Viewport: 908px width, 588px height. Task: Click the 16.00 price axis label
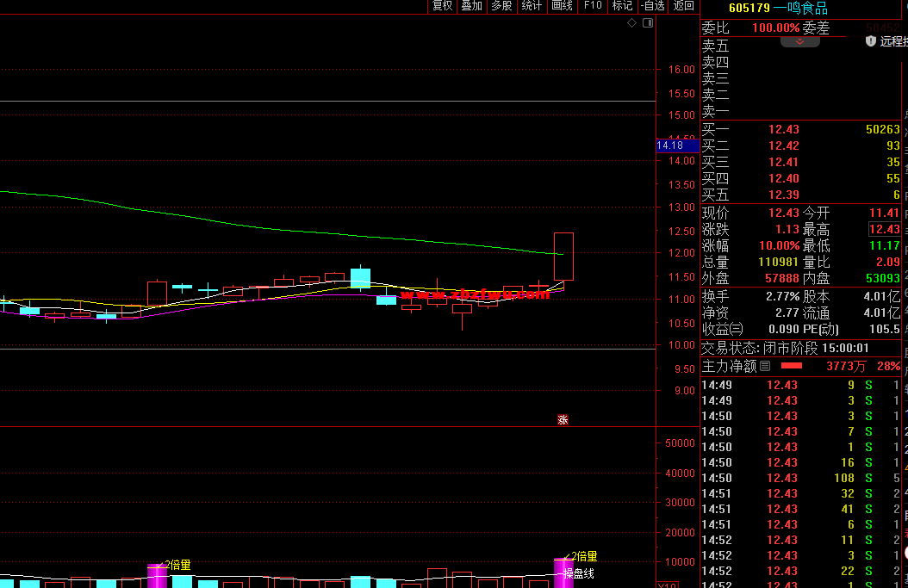point(681,70)
